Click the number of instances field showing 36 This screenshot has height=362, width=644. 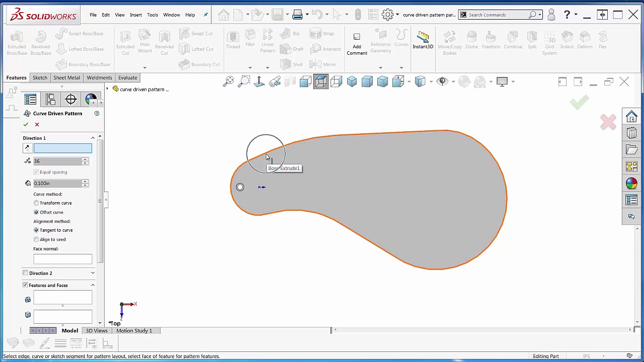tap(57, 161)
